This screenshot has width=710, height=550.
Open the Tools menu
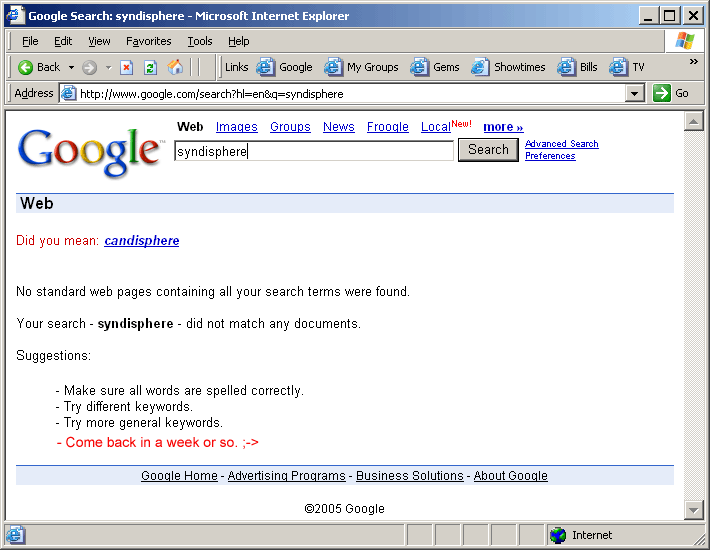[x=200, y=41]
